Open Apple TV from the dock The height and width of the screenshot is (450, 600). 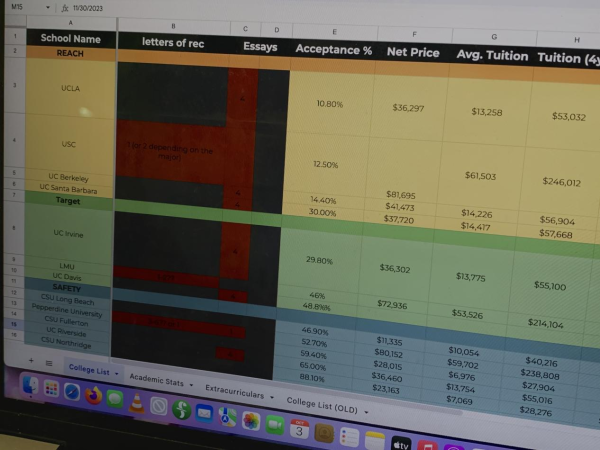pos(401,444)
